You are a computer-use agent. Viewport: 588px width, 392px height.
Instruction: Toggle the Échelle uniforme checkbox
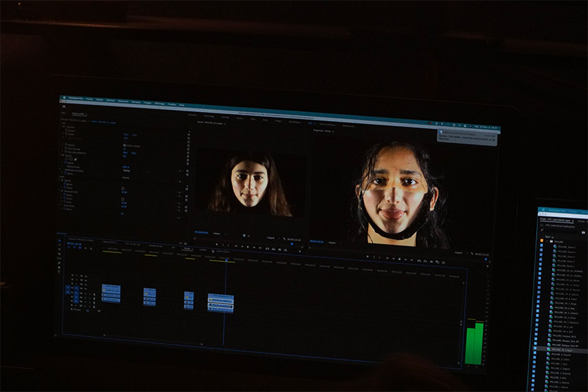[x=124, y=145]
